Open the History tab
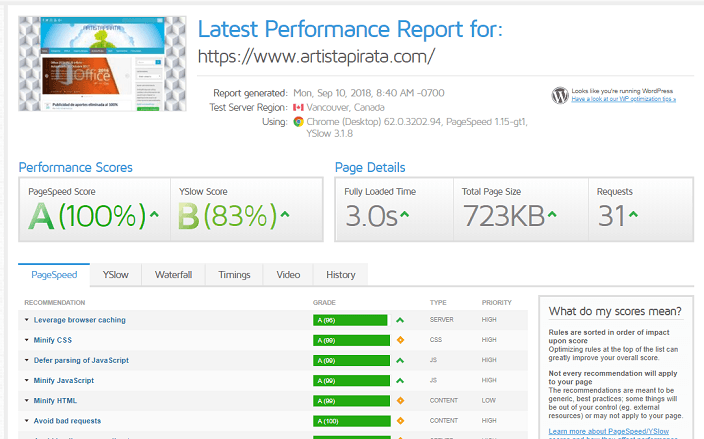Image resolution: width=704 pixels, height=439 pixels. (341, 275)
